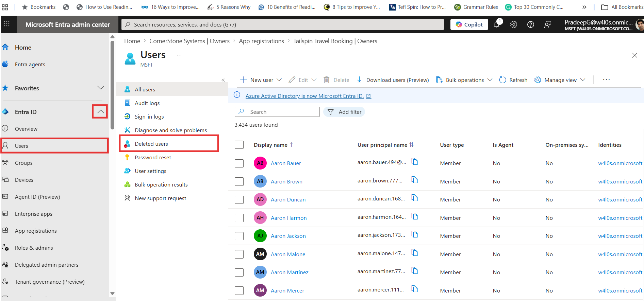Open Deleted users in the menu
This screenshot has height=301, width=644.
151,144
